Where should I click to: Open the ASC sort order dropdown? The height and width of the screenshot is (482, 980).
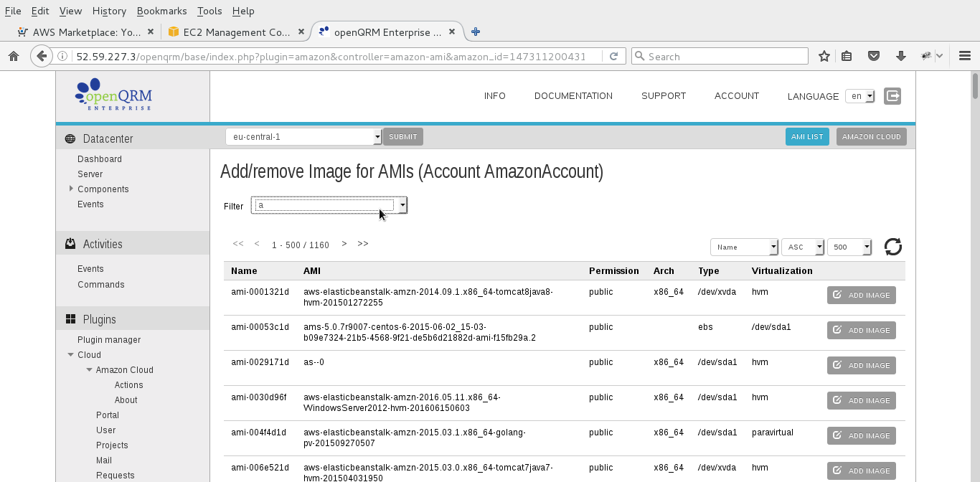[803, 247]
